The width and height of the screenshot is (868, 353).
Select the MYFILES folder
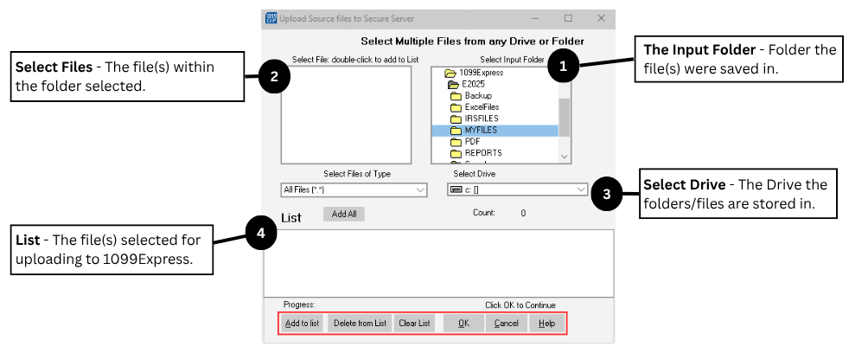[x=495, y=131]
